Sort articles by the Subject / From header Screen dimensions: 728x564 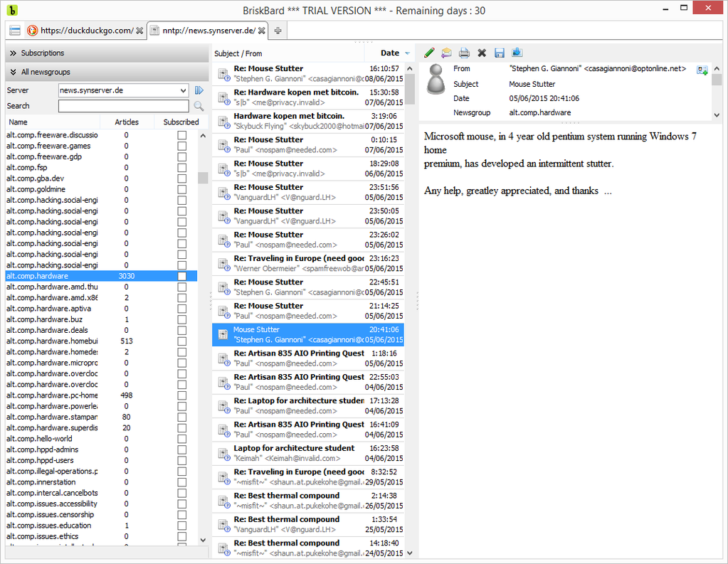288,53
